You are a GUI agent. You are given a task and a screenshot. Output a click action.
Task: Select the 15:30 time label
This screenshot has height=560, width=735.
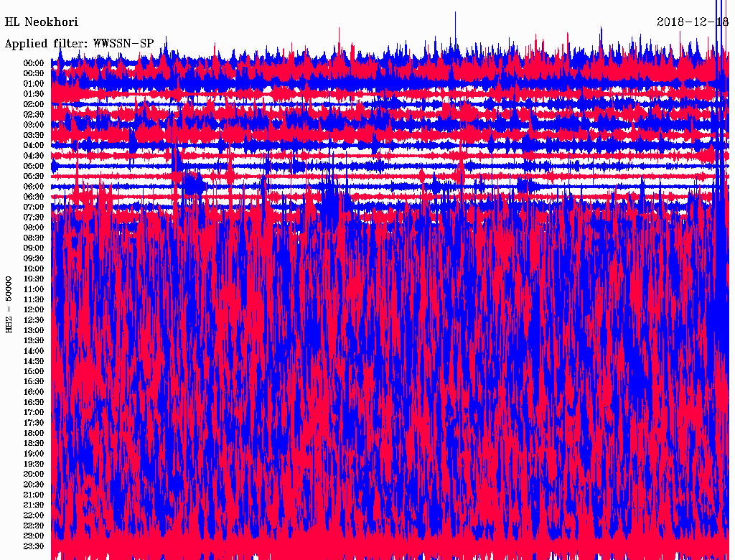[34, 382]
